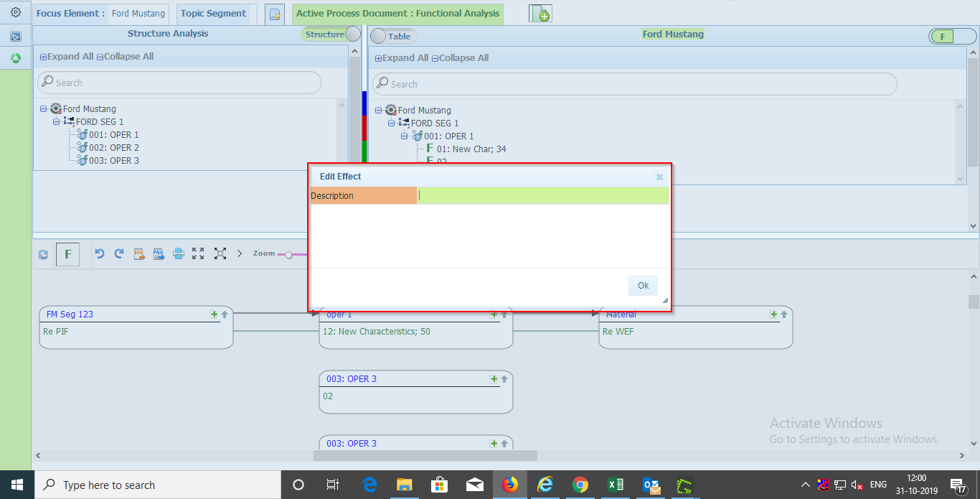
Task: Redo the last diagram action
Action: (119, 253)
